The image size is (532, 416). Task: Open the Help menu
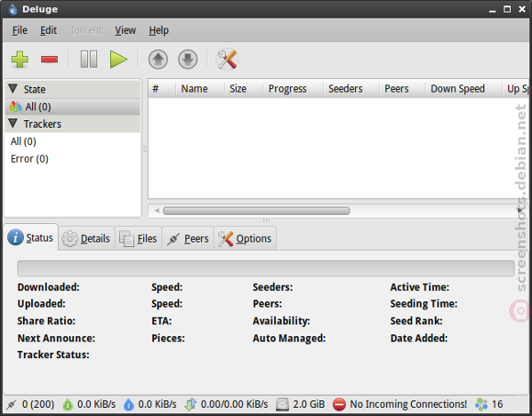tap(159, 30)
